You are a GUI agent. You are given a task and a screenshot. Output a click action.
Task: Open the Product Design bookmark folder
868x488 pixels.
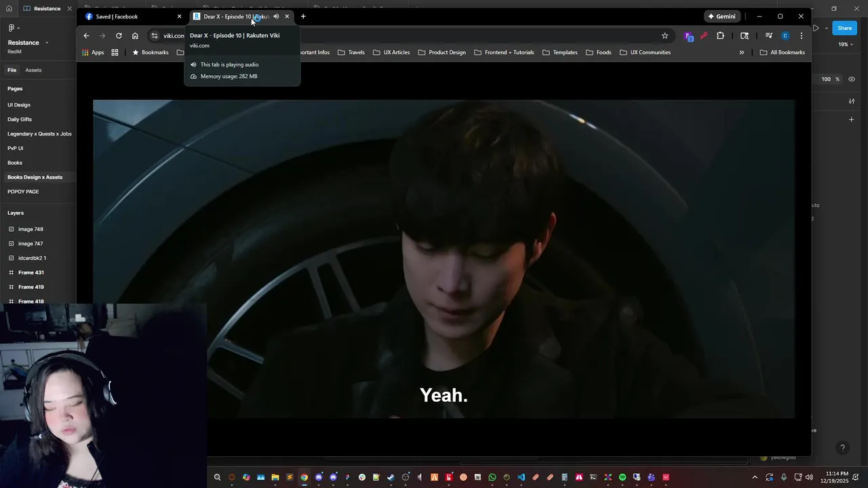[442, 52]
